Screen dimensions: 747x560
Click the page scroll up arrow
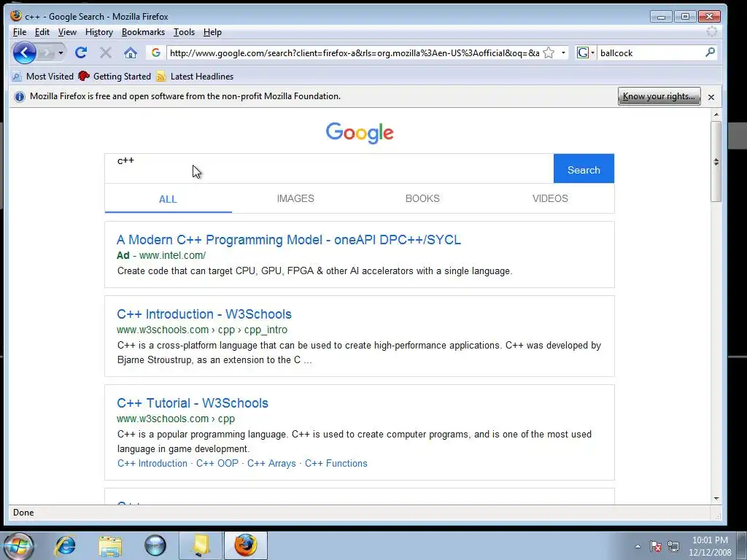point(716,114)
